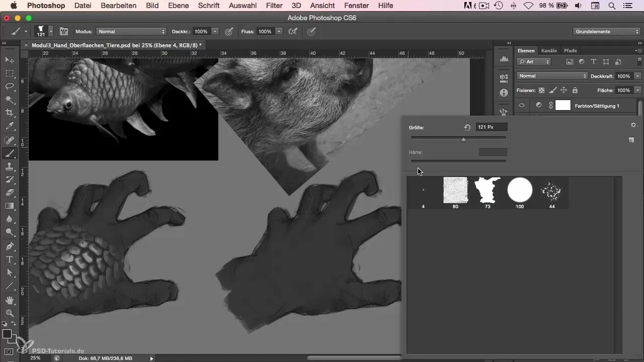Image resolution: width=644 pixels, height=362 pixels.
Task: Open the layer filter Art dropdown
Action: point(534,62)
